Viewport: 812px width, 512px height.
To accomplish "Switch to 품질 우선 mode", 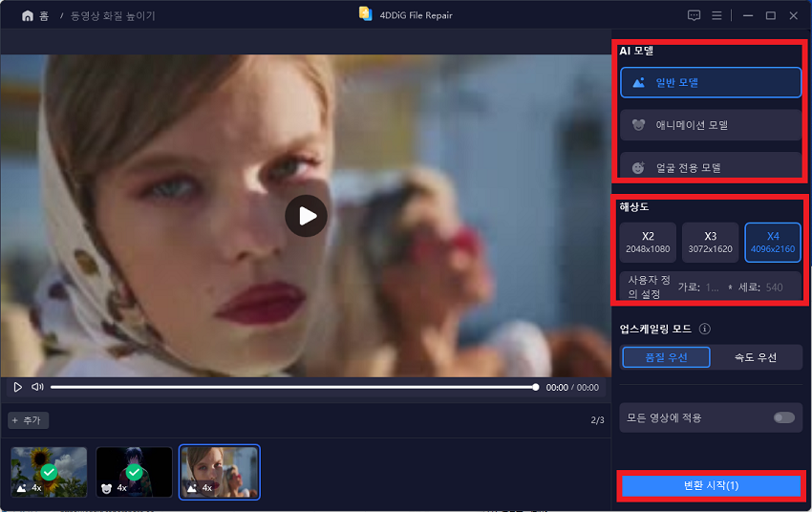I will click(x=667, y=357).
